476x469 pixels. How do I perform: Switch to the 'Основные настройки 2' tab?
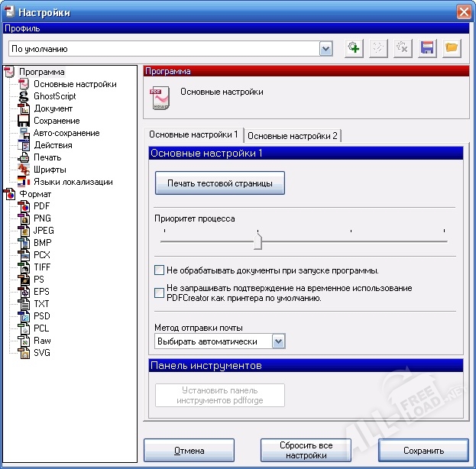293,135
